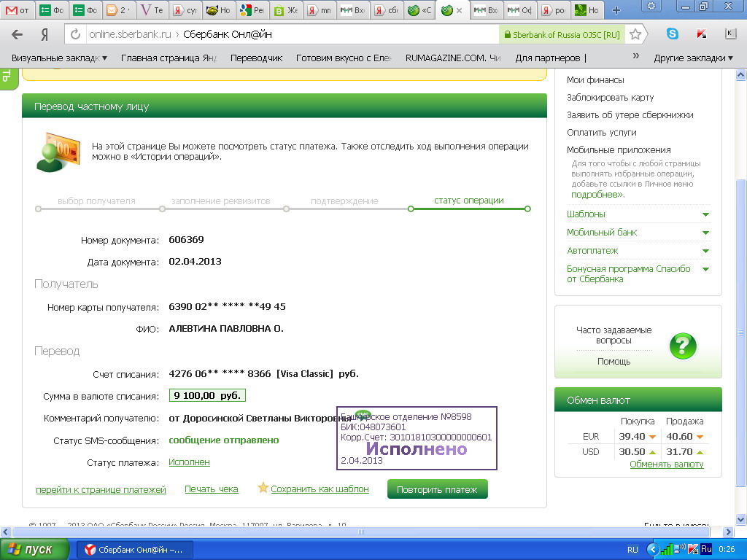Click the address bar URL field
The width and height of the screenshot is (747, 560).
(290, 34)
